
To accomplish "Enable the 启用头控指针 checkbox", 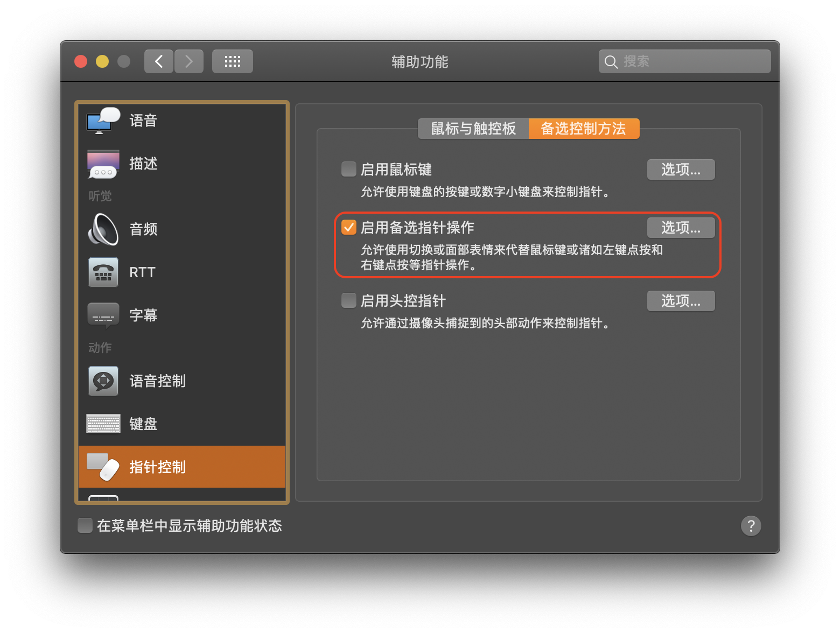I will (349, 300).
